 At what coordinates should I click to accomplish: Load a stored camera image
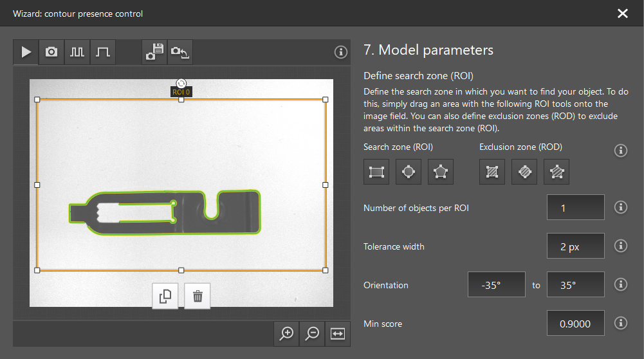179,52
